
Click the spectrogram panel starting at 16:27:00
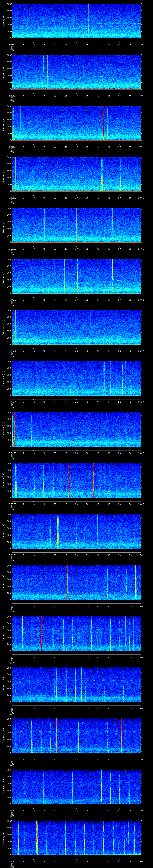click(77, 583)
